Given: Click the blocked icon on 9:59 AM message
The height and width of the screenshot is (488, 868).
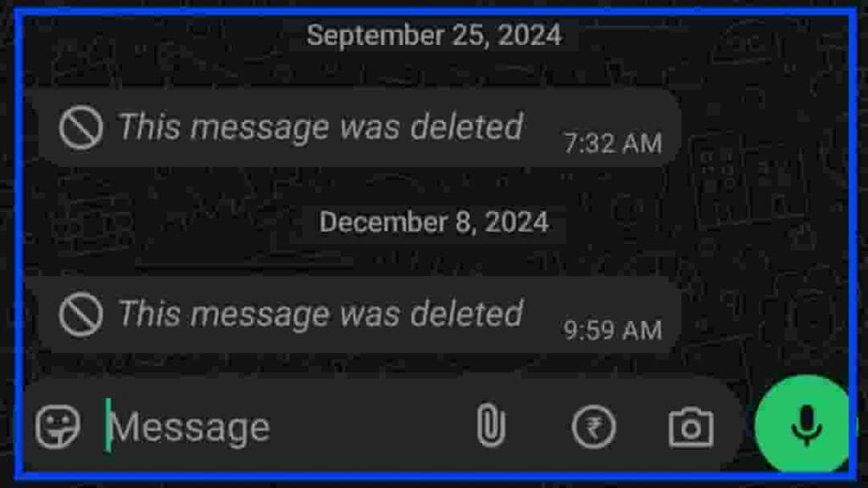Looking at the screenshot, I should point(81,314).
